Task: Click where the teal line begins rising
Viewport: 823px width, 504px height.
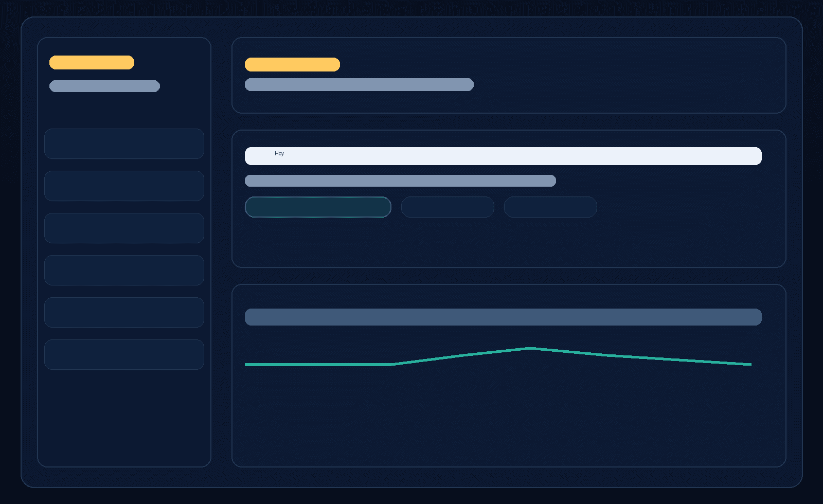Action: coord(392,365)
